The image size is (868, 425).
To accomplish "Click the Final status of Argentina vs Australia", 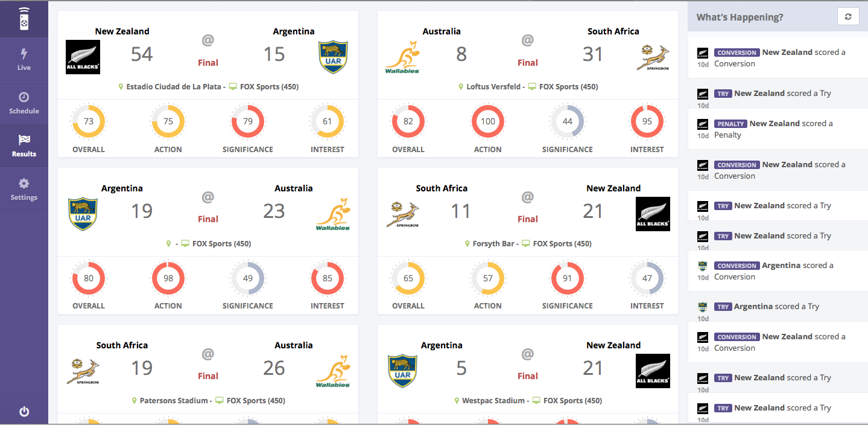I will (x=208, y=219).
